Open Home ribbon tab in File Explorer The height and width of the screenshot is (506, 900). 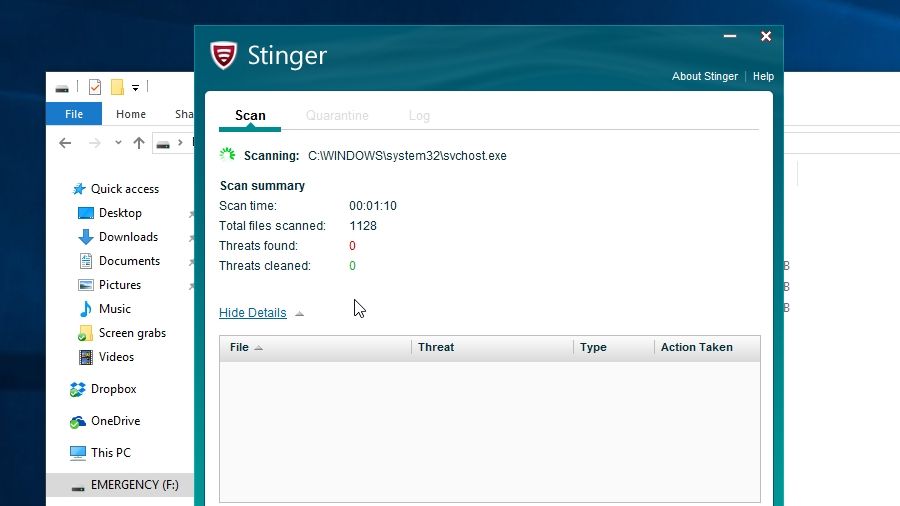[x=131, y=114]
